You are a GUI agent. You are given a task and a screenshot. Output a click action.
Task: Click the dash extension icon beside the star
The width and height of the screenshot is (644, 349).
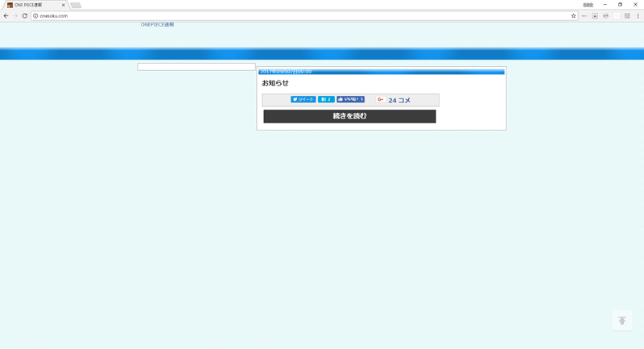pos(584,15)
